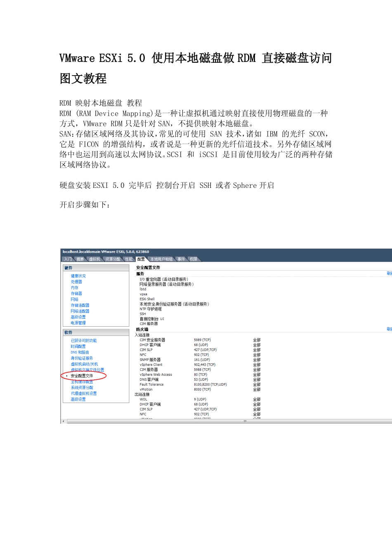This screenshot has height=555, width=392.
Task: Click the 8100,8200 (TCP,UDP) port value
Action: [210, 384]
